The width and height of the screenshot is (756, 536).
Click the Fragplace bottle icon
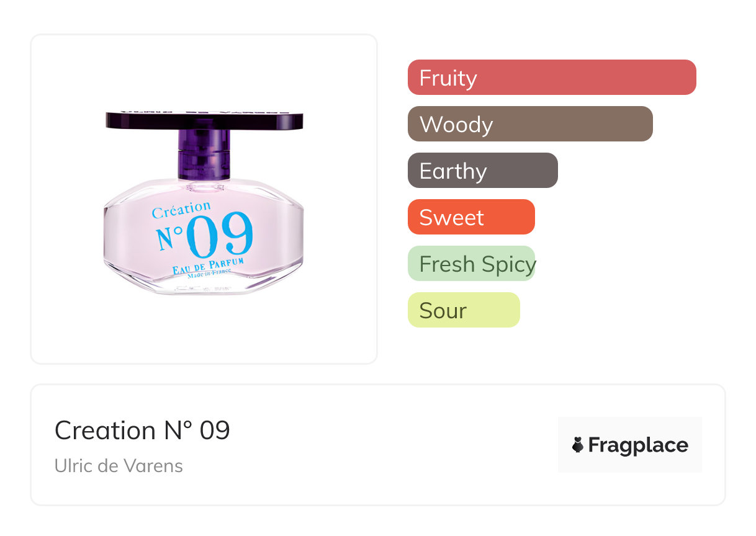click(x=578, y=445)
